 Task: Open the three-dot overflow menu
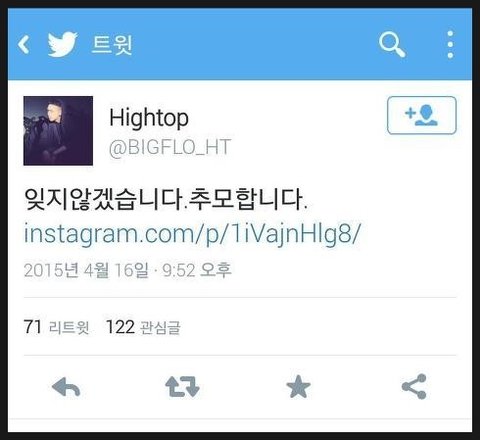click(x=450, y=44)
